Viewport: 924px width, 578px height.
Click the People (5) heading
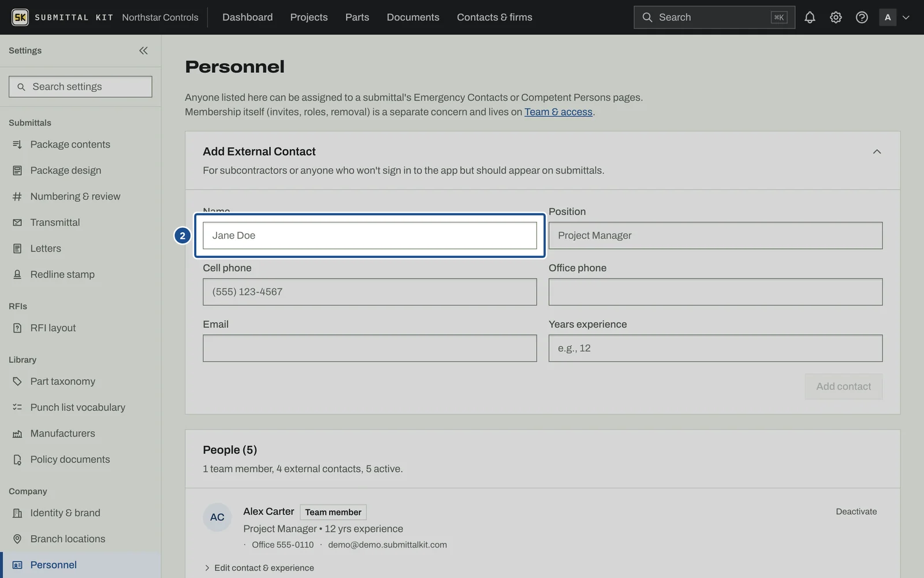230,450
